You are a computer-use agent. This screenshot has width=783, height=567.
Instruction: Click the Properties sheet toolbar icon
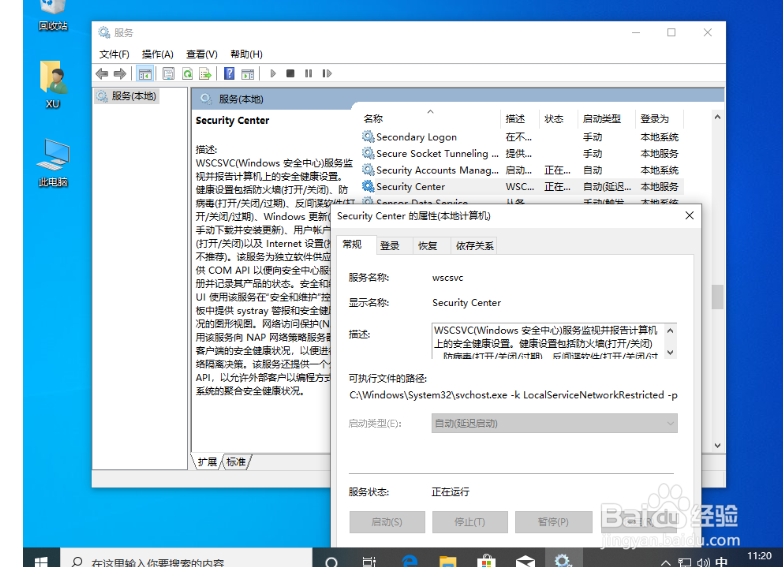pos(169,74)
